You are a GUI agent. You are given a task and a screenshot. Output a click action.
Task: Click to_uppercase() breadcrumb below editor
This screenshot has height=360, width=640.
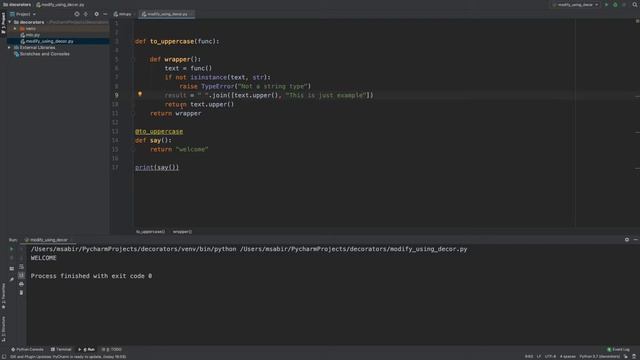150,231
